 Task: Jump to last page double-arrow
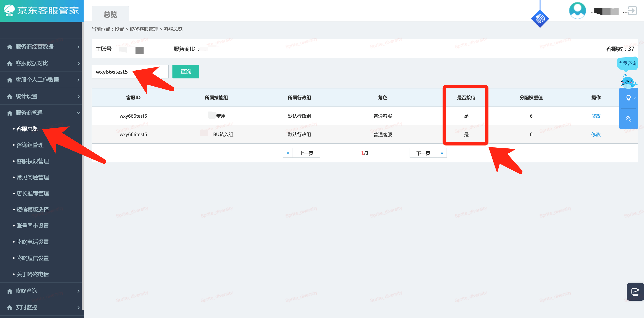coord(442,153)
